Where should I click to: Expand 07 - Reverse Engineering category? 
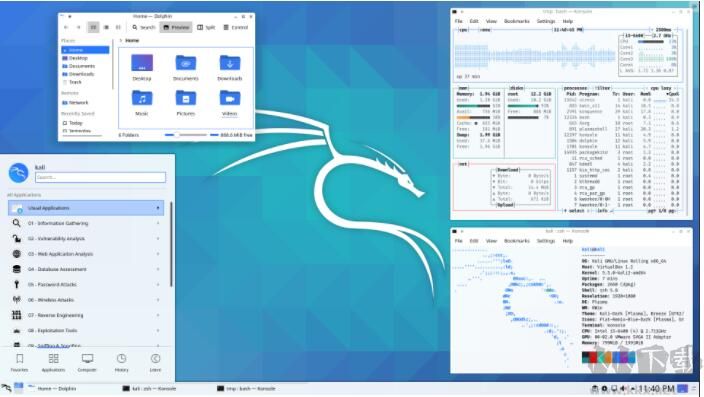click(86, 315)
